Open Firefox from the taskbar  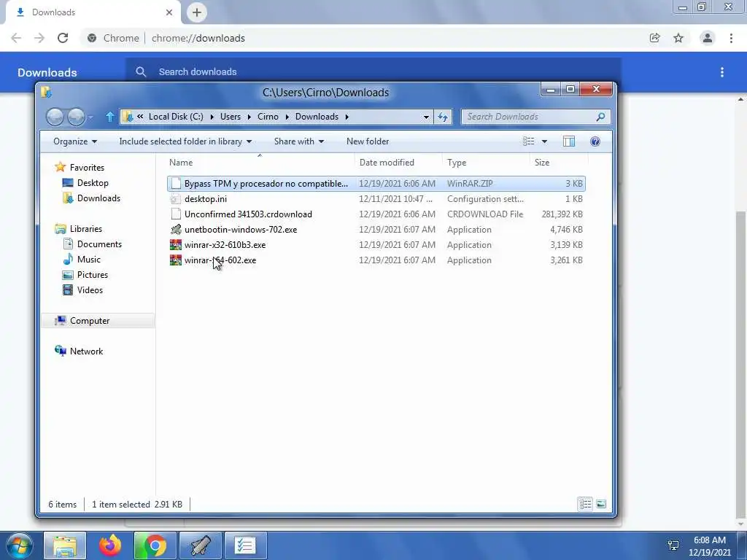(110, 545)
